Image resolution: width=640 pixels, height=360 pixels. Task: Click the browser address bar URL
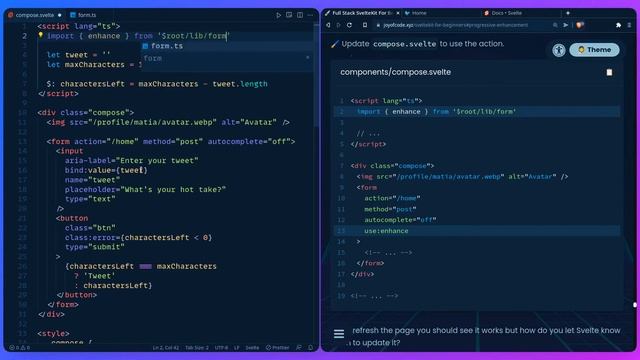(x=456, y=25)
